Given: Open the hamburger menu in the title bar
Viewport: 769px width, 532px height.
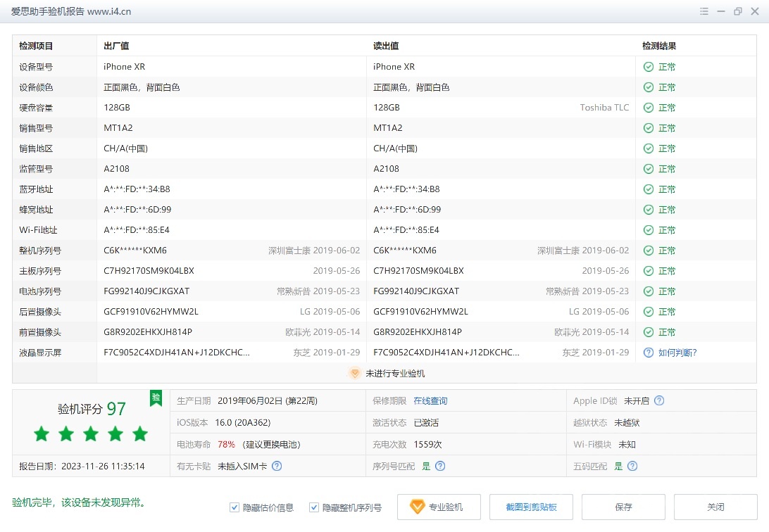Looking at the screenshot, I should [x=704, y=11].
